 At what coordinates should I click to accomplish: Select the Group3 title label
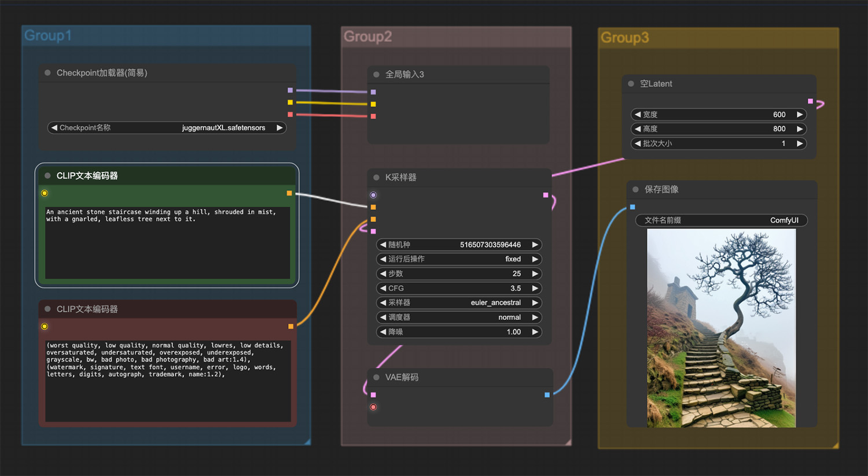click(624, 38)
